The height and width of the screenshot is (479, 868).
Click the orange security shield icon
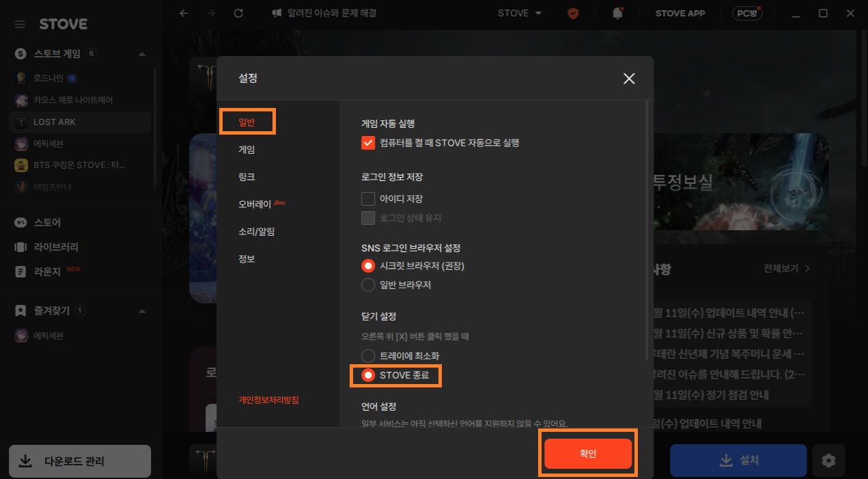[573, 14]
